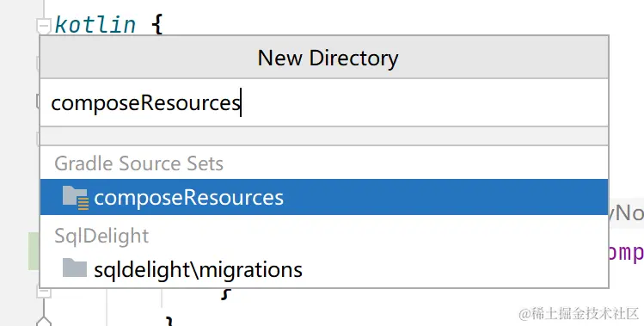
Task: Click the Gradle Source Sets group header
Action: pos(138,163)
